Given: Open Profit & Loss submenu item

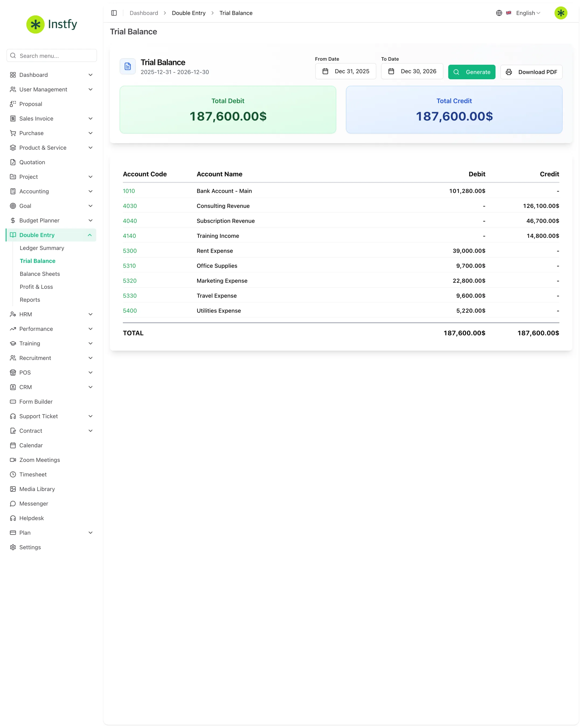Looking at the screenshot, I should [36, 287].
